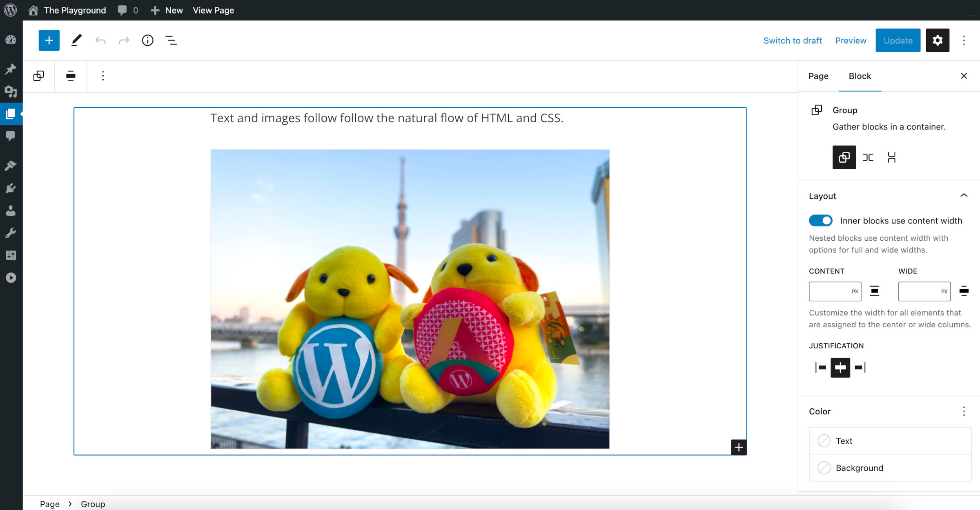Open the Plugins sidebar icon
Viewport: 980px width, 510px height.
11,188
